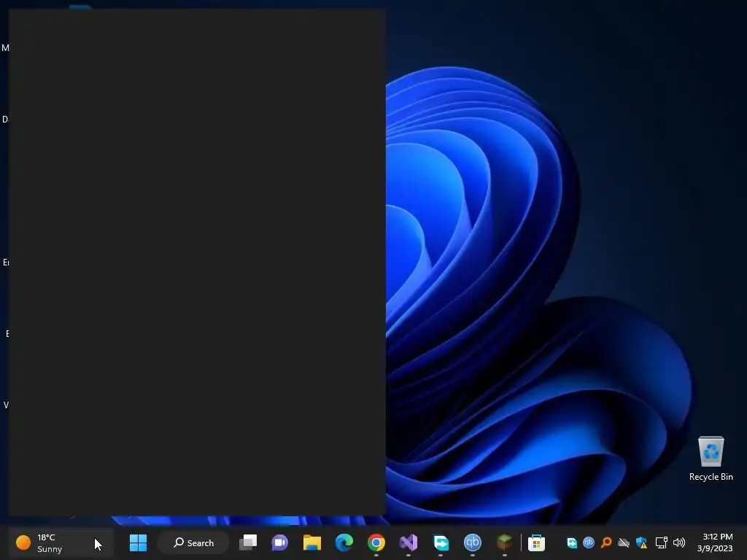
Task: Click the taskbar Search box
Action: [x=193, y=542]
